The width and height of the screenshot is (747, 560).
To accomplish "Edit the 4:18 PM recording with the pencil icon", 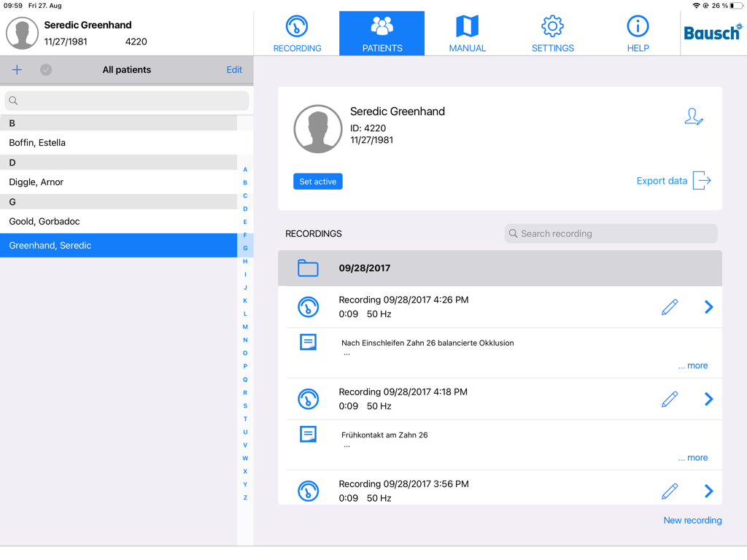I will click(670, 399).
